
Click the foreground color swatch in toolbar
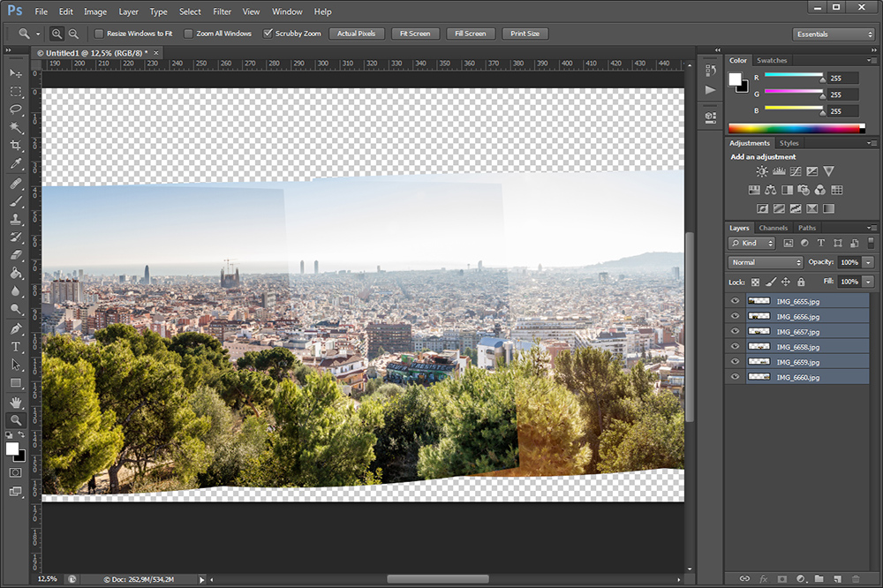pos(13,449)
